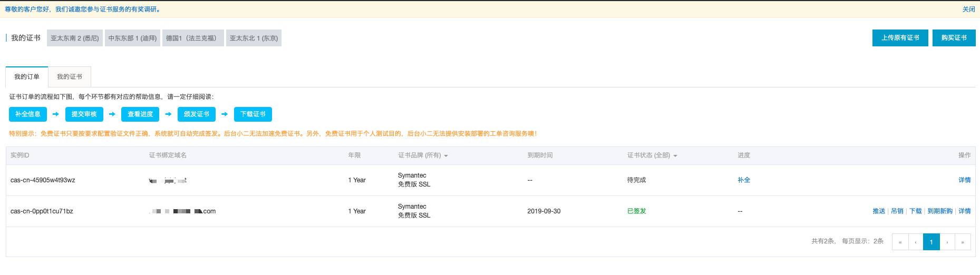Select region 中东东部 1 (迪拜)

pyautogui.click(x=132, y=38)
